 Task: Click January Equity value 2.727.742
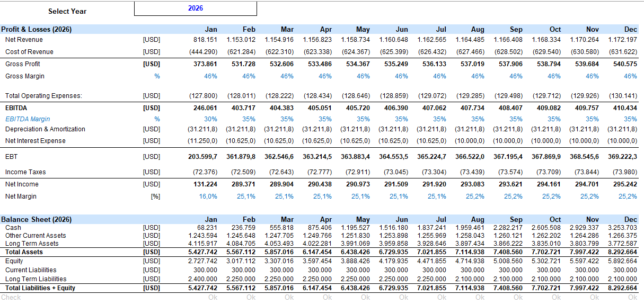tap(202, 261)
